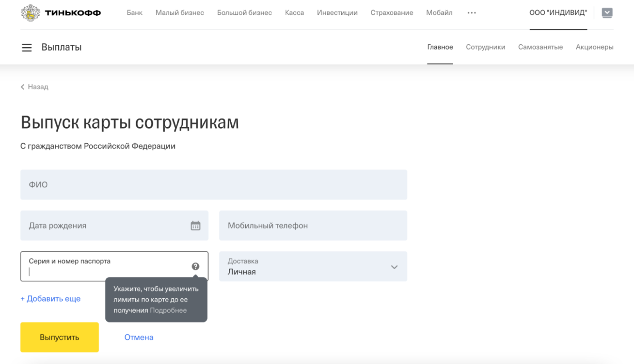Switch to the Сотрудники tab
This screenshot has width=634, height=364.
(485, 47)
